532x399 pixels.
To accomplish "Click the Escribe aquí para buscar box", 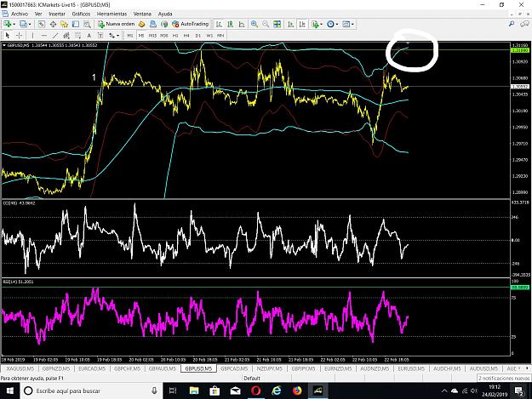I will click(91, 390).
